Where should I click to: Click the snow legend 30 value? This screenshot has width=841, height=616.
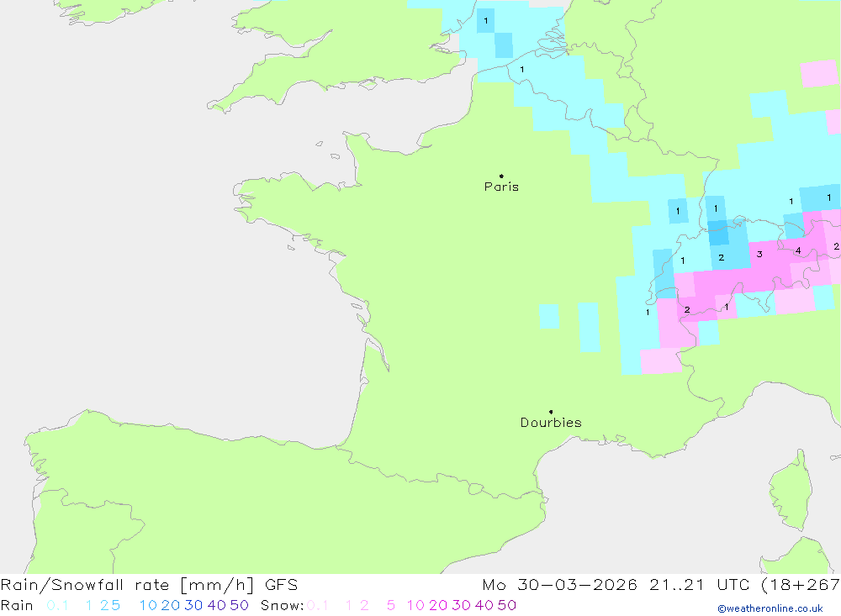461,605
